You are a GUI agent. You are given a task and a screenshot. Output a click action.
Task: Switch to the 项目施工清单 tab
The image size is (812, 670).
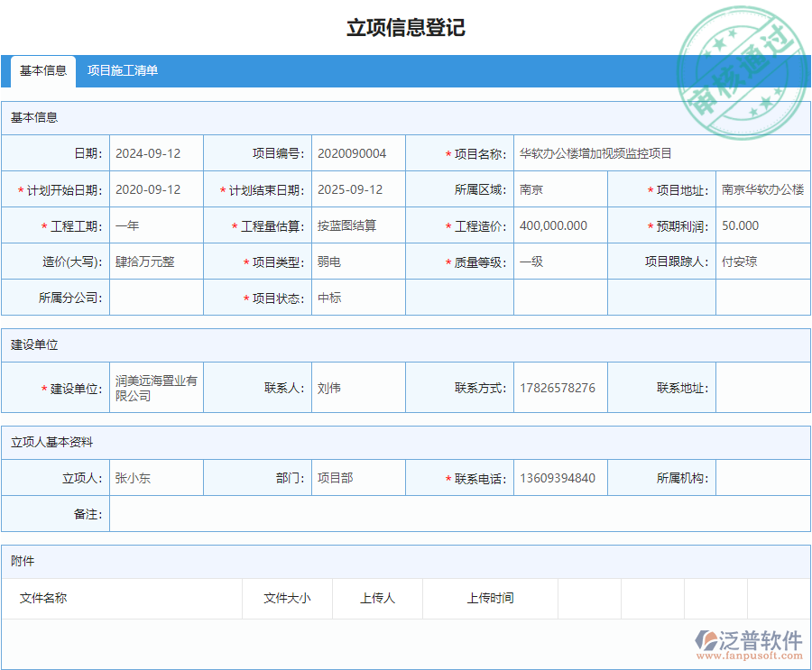click(122, 70)
